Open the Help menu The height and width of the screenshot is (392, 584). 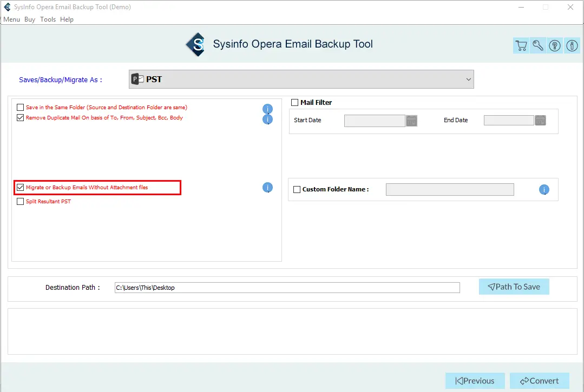tap(67, 19)
